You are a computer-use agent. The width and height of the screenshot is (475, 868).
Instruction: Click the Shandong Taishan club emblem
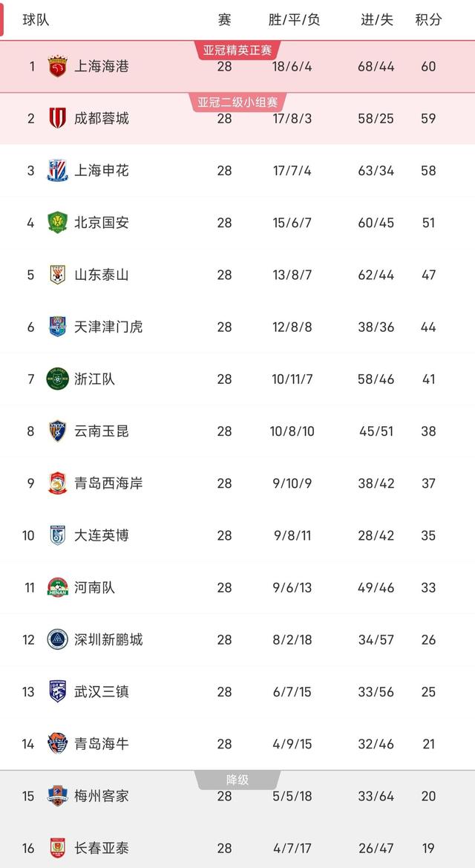[x=58, y=275]
